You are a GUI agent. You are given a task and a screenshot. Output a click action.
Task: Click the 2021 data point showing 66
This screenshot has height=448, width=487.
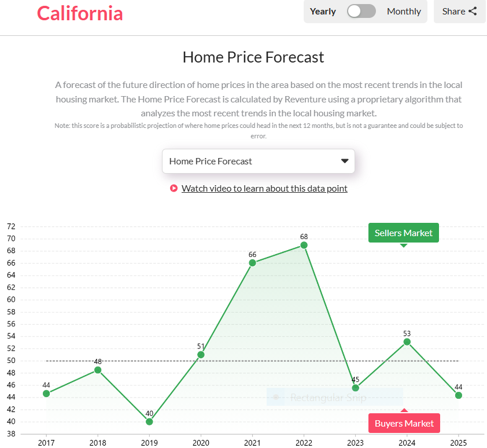[x=252, y=263]
